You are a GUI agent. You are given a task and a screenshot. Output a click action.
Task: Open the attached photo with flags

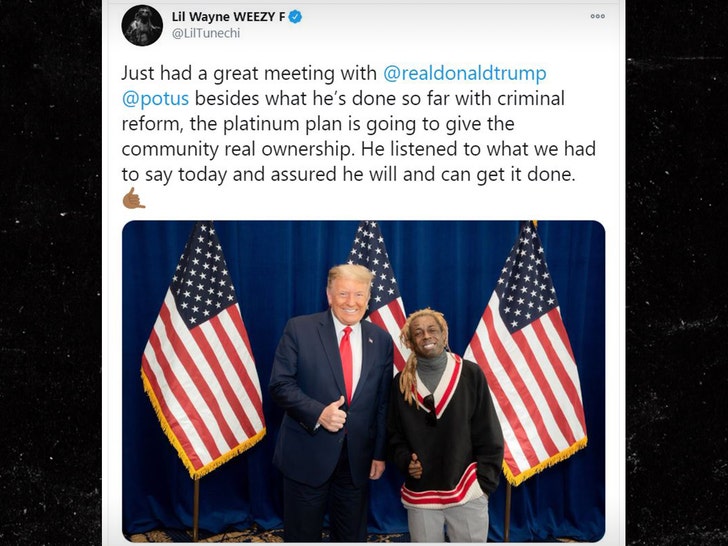point(364,381)
